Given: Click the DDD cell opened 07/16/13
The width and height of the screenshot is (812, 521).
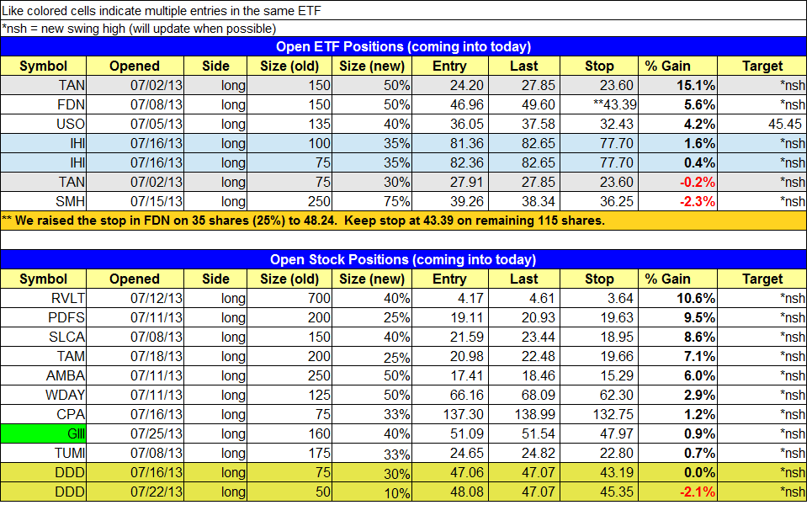Looking at the screenshot, I should 44,473.
